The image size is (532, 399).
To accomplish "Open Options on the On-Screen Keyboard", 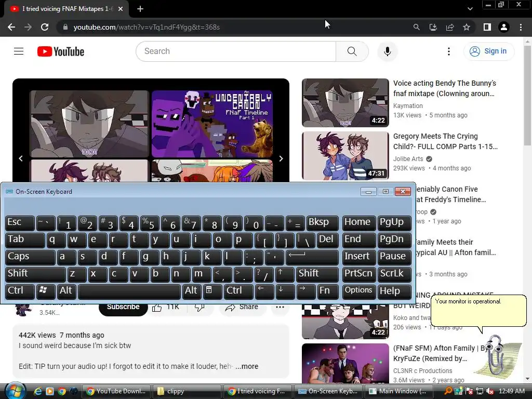I will [x=359, y=291].
